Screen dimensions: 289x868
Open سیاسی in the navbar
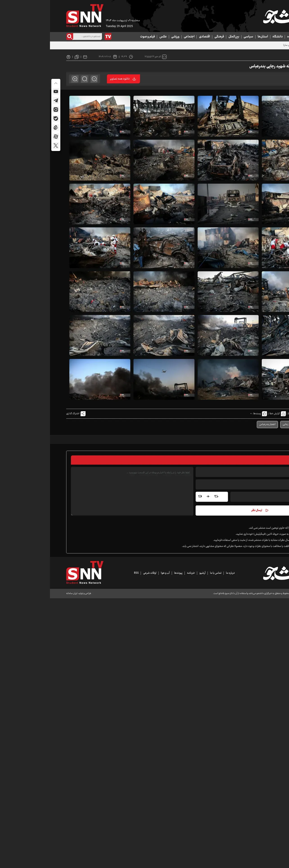pyautogui.click(x=248, y=36)
